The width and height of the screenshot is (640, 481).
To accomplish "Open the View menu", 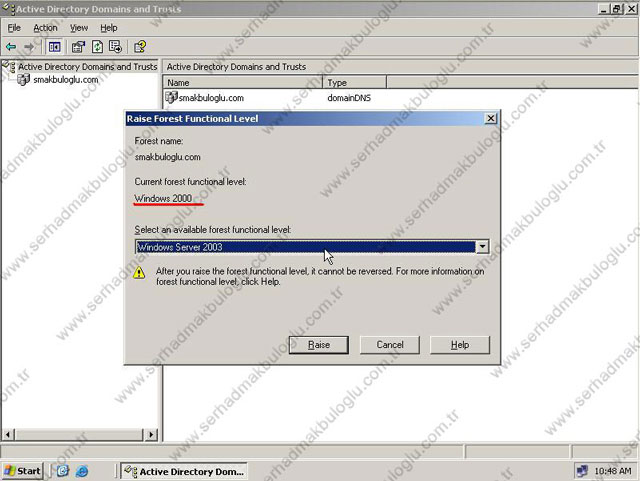I will 79,28.
